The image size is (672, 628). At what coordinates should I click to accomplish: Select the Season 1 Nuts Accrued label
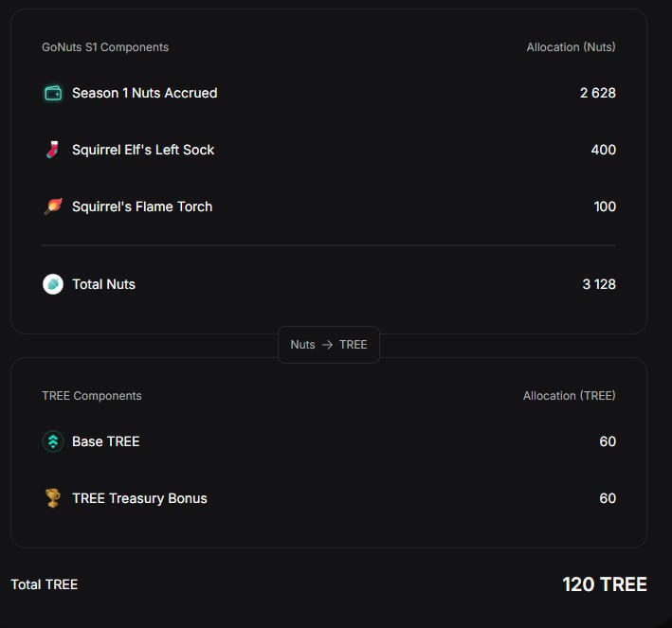click(144, 93)
